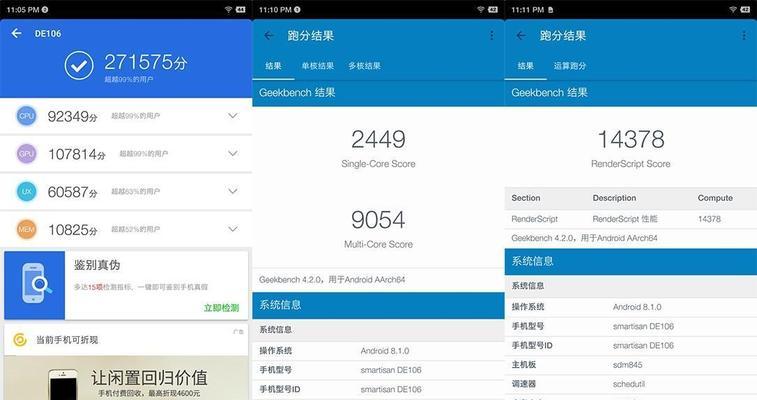
Task: Tap the 系统信息 blue header in the RenderScript panel
Action: tap(631, 261)
